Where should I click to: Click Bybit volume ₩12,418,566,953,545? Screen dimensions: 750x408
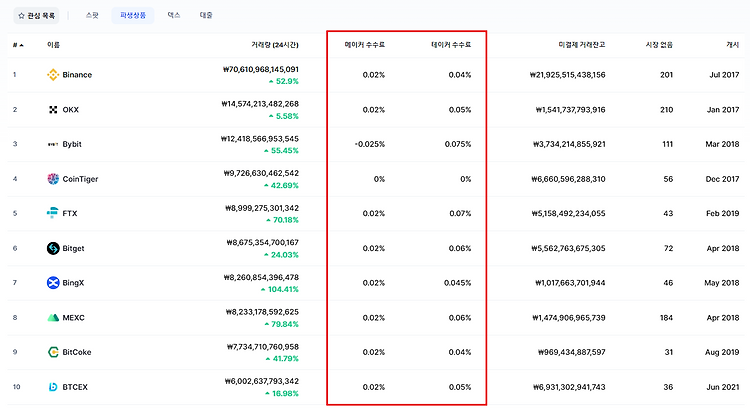(x=260, y=139)
